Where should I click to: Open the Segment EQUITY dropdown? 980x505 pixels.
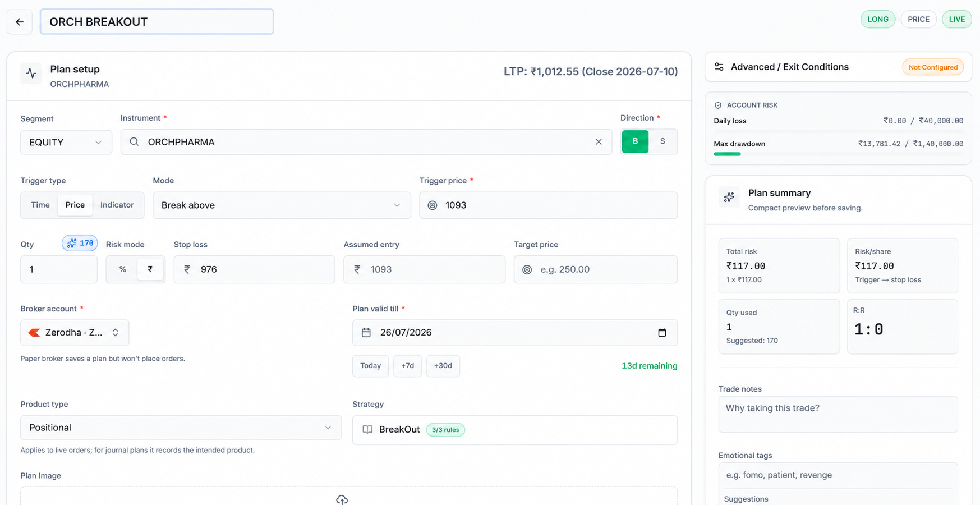click(x=66, y=142)
